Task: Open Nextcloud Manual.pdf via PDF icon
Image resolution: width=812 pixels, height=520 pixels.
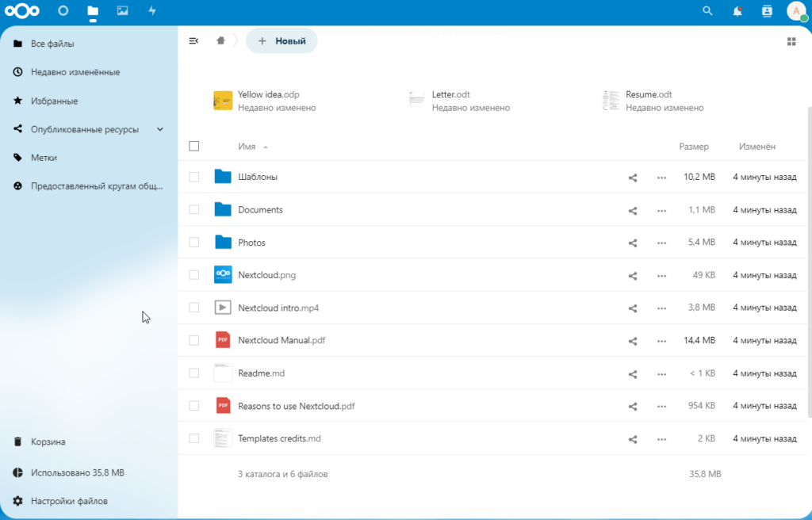Action: (223, 340)
